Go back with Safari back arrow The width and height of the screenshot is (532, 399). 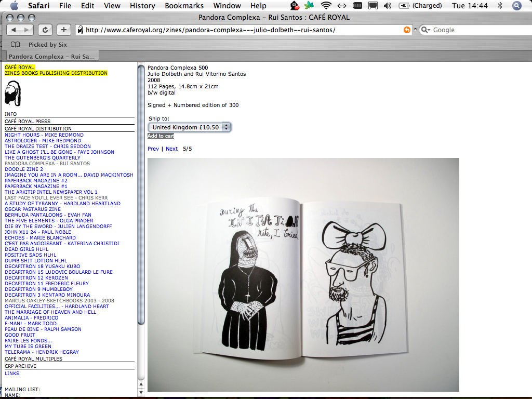13,30
